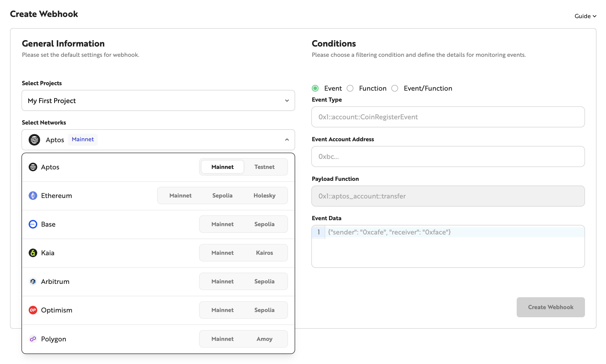Click the Polygon logo icon
Image resolution: width=606 pixels, height=364 pixels.
(33, 339)
